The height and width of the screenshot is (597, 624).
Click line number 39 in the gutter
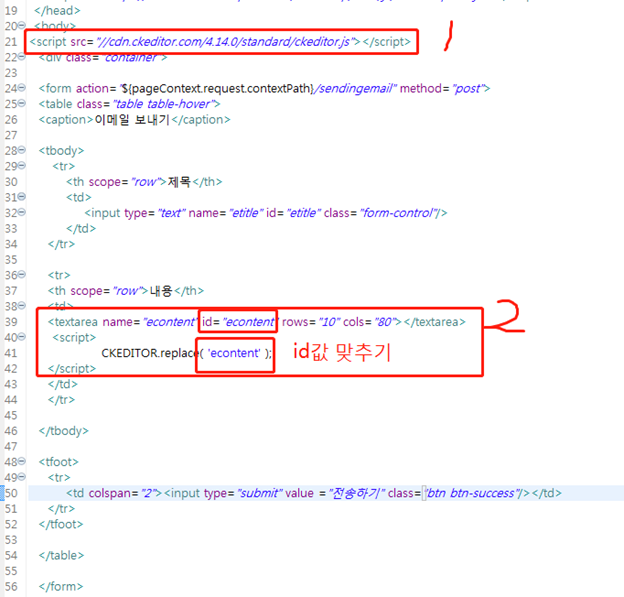coord(11,322)
